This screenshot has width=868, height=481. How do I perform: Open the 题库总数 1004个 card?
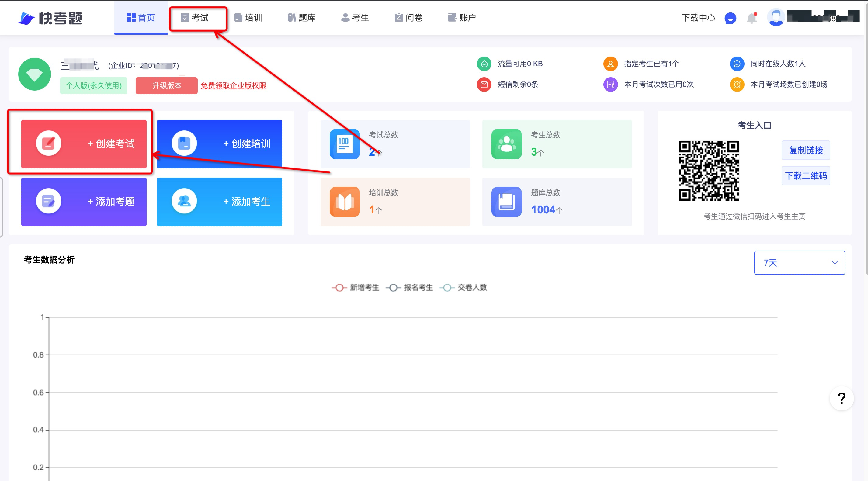coord(557,201)
